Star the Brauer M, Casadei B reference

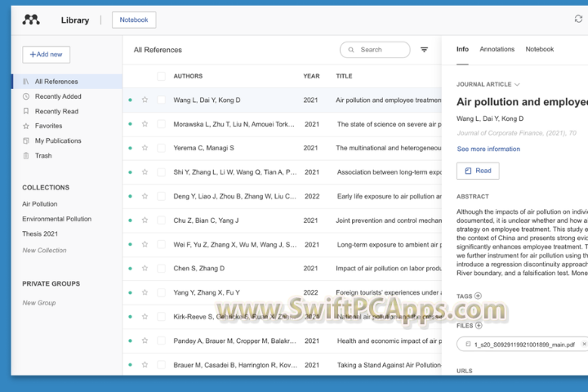tap(145, 364)
